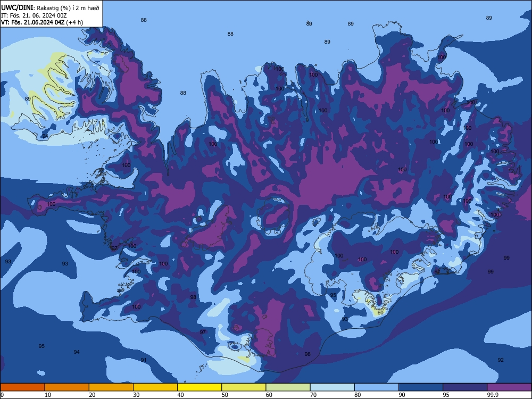Click the 'IT: Fös. 21. 06. 2024 00Z' line
The width and height of the screenshot is (532, 399).
coord(34,15)
